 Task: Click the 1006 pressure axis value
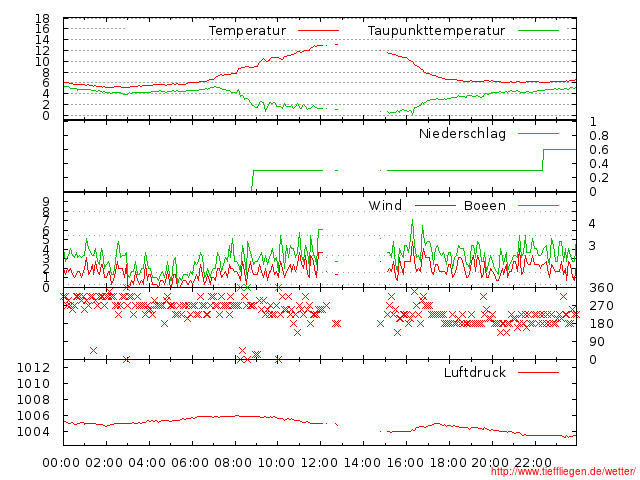point(33,416)
